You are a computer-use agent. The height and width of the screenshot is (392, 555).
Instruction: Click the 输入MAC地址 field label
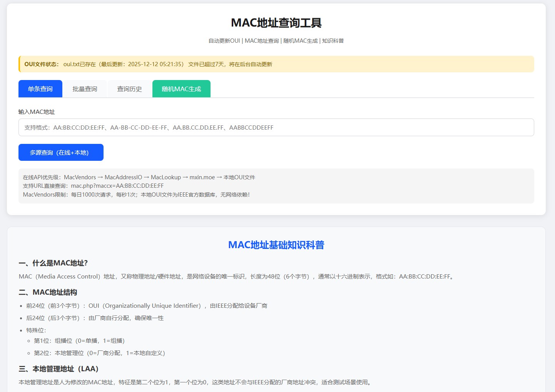click(x=37, y=112)
